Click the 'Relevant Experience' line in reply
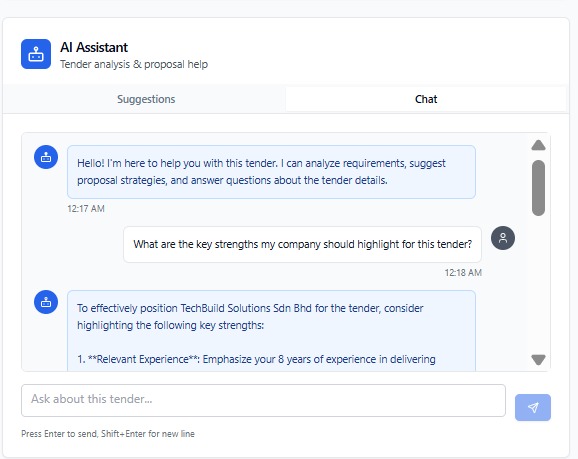 tap(256, 359)
